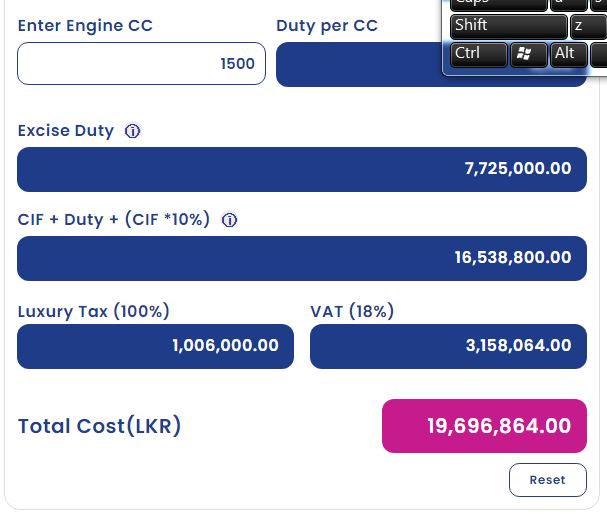The image size is (607, 514).
Task: Click the Total Cost value 19,696,864.00
Action: [x=484, y=426]
